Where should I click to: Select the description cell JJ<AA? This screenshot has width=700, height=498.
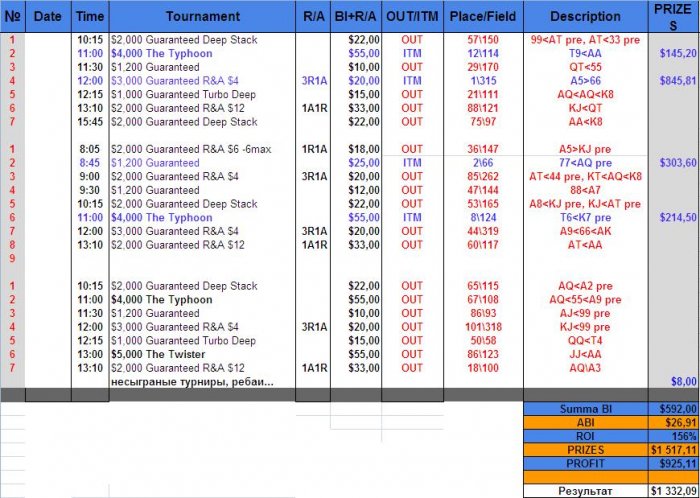click(585, 354)
